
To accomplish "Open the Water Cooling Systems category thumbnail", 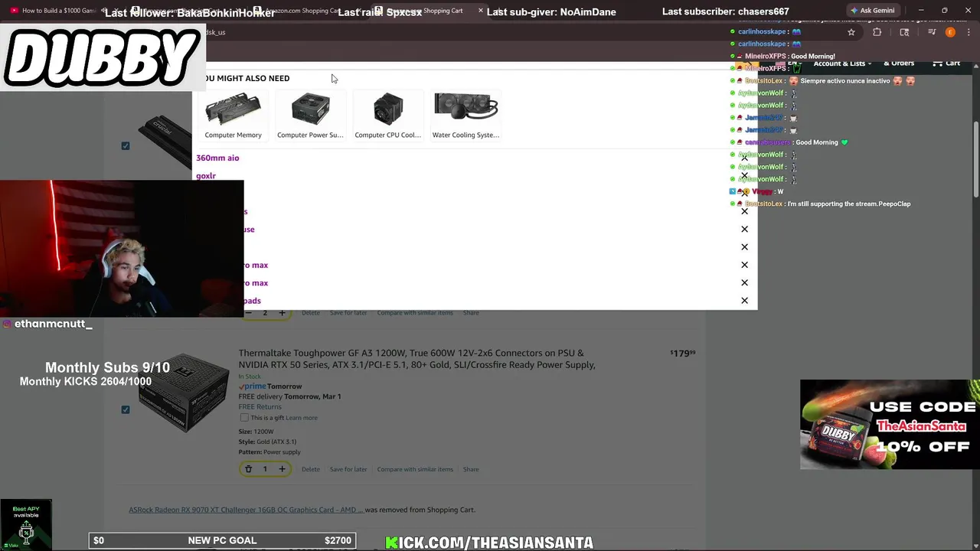I will [465, 116].
